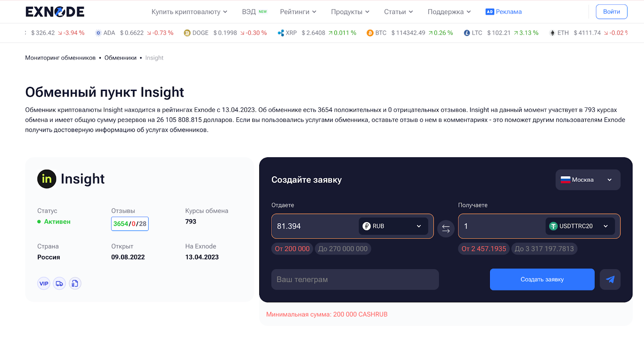
Task: Click the VIP badge icon
Action: 44,284
